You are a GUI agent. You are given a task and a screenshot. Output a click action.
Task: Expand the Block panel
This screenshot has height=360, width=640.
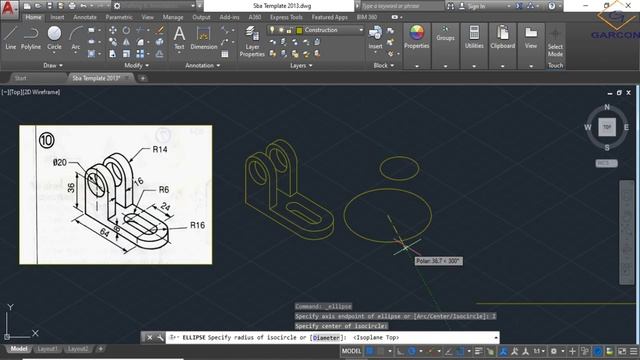click(x=384, y=65)
